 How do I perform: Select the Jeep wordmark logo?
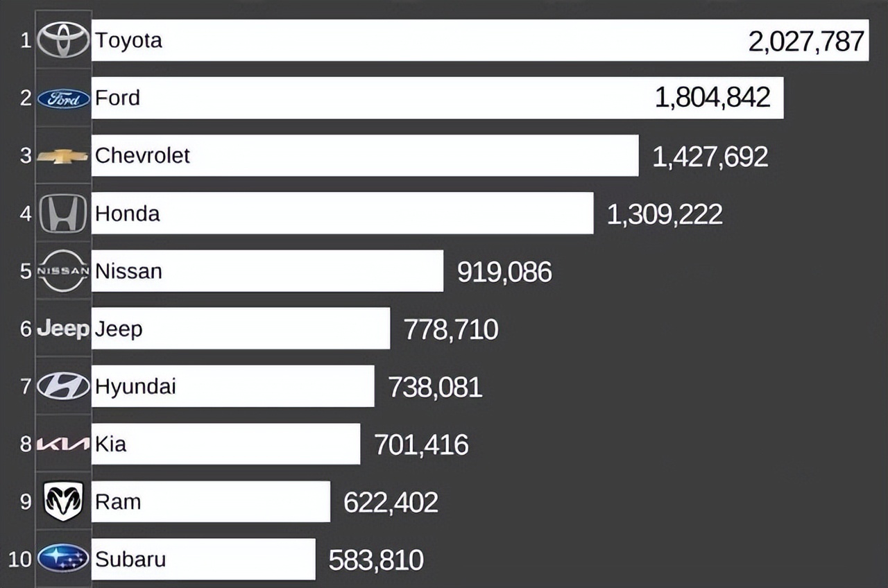point(63,329)
